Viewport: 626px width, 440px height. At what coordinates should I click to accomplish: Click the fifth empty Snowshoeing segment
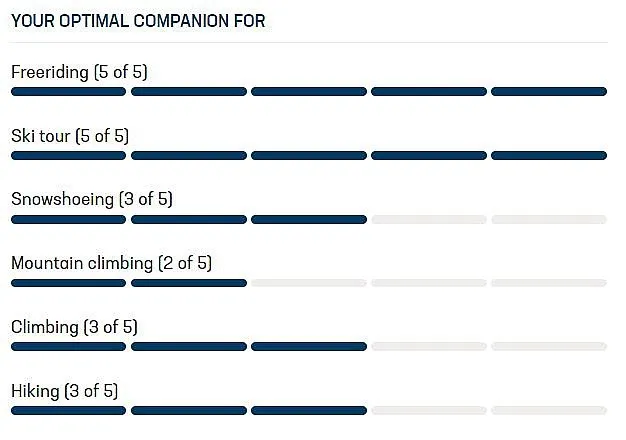[549, 220]
